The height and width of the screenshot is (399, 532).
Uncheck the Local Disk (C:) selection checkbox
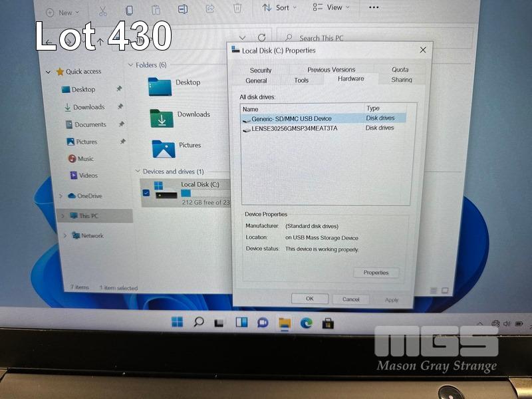146,193
